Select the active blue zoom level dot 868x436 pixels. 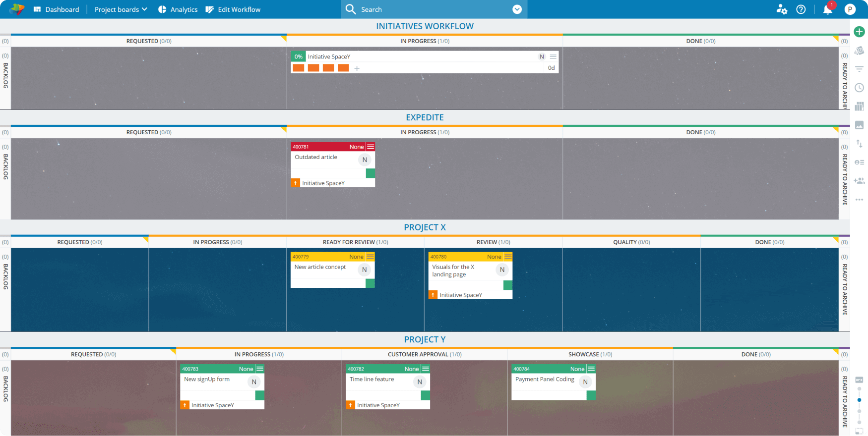[859, 400]
